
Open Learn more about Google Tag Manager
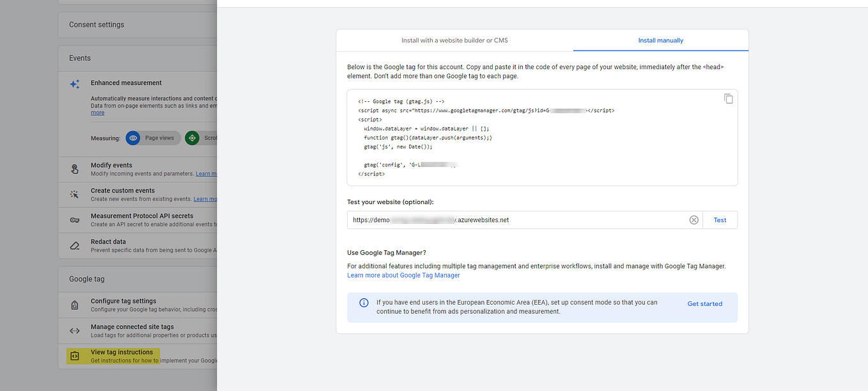pyautogui.click(x=403, y=275)
